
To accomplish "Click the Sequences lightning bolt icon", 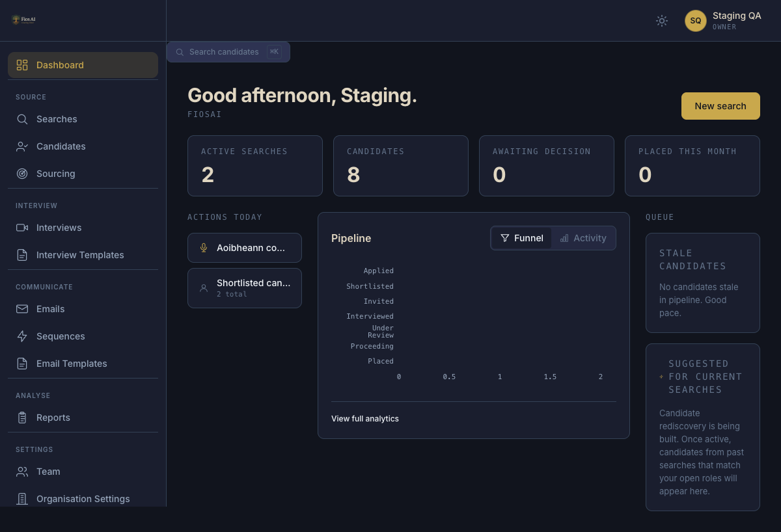I will [22, 336].
